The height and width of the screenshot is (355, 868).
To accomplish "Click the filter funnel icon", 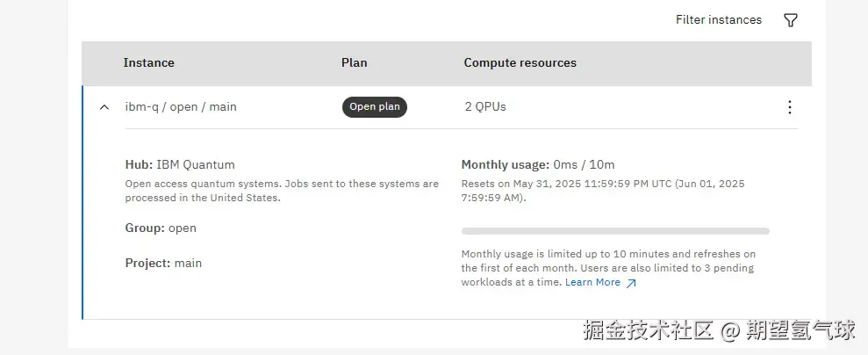I will (790, 20).
